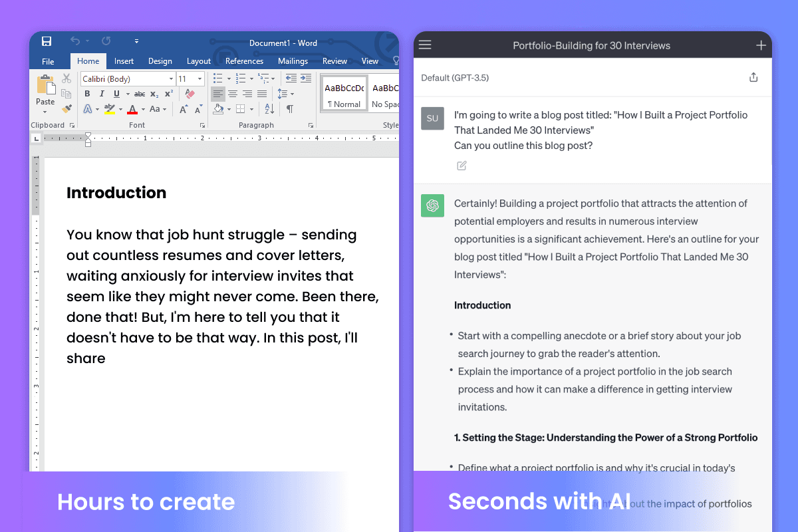Image resolution: width=798 pixels, height=532 pixels.
Task: Apply subscript formatting
Action: pyautogui.click(x=154, y=94)
